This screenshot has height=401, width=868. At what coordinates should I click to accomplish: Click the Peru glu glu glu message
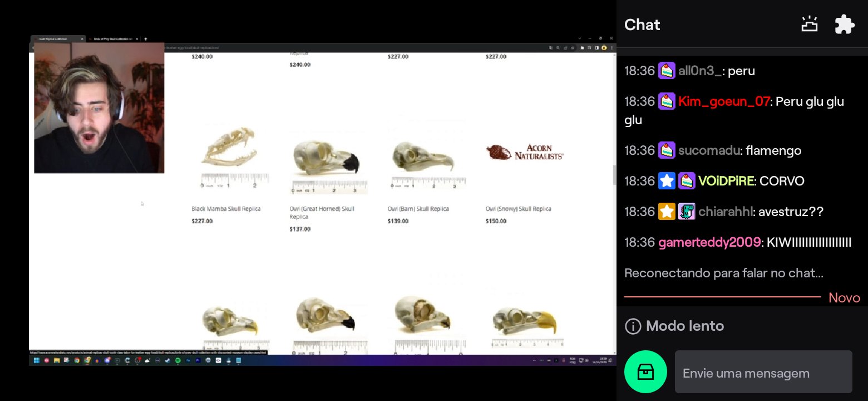coord(734,111)
